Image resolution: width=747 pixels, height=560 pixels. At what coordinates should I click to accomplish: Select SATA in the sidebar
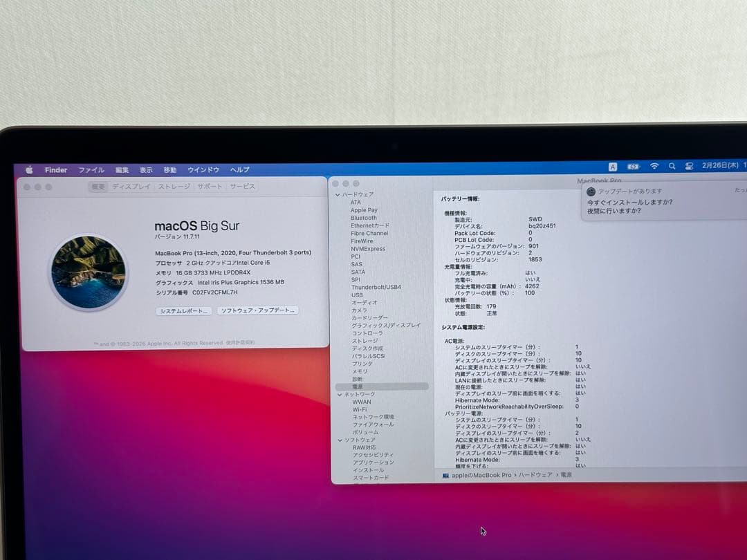point(358,272)
